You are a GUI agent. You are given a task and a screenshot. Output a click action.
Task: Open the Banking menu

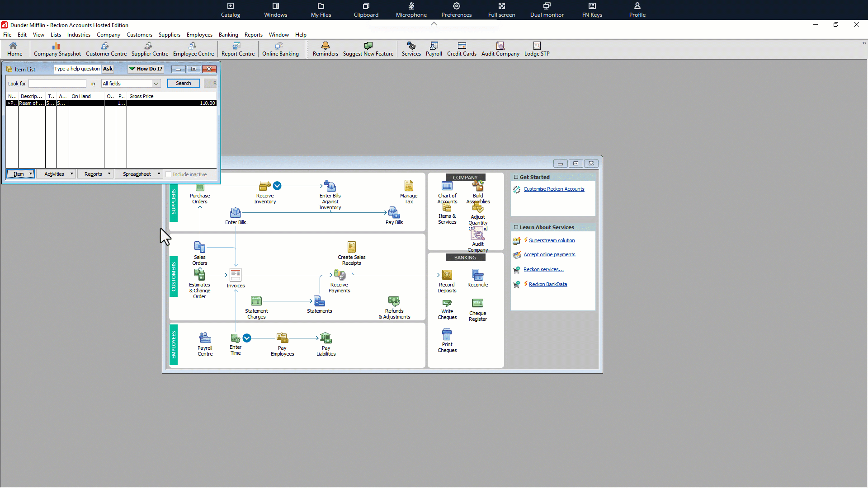(228, 35)
